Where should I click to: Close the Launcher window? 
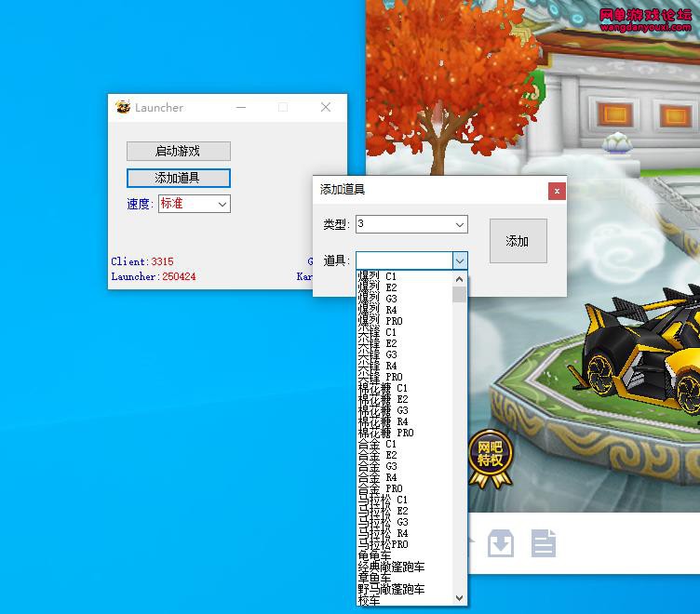tap(326, 107)
